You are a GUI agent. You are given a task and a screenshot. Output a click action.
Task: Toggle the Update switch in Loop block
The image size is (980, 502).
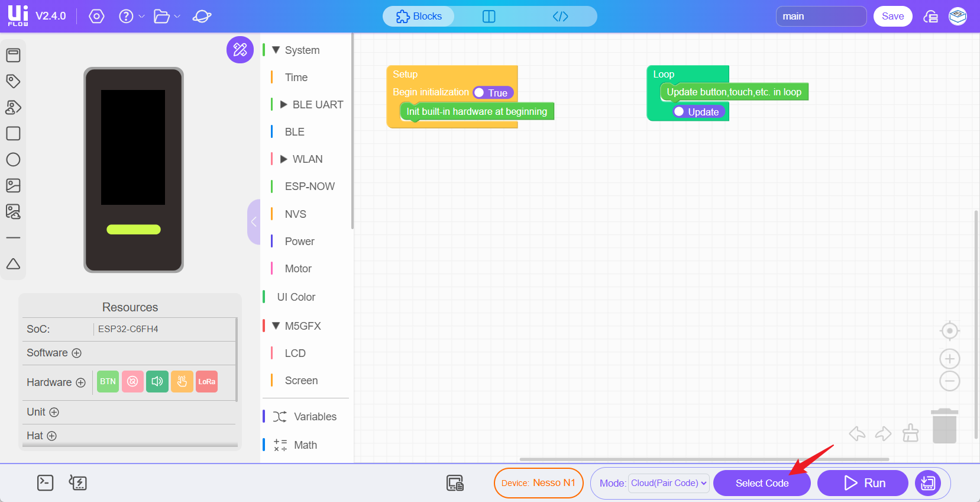698,112
